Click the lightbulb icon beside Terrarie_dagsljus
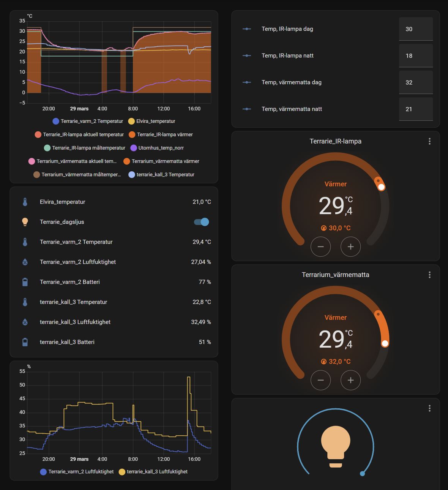Image resolution: width=448 pixels, height=490 pixels. (25, 222)
